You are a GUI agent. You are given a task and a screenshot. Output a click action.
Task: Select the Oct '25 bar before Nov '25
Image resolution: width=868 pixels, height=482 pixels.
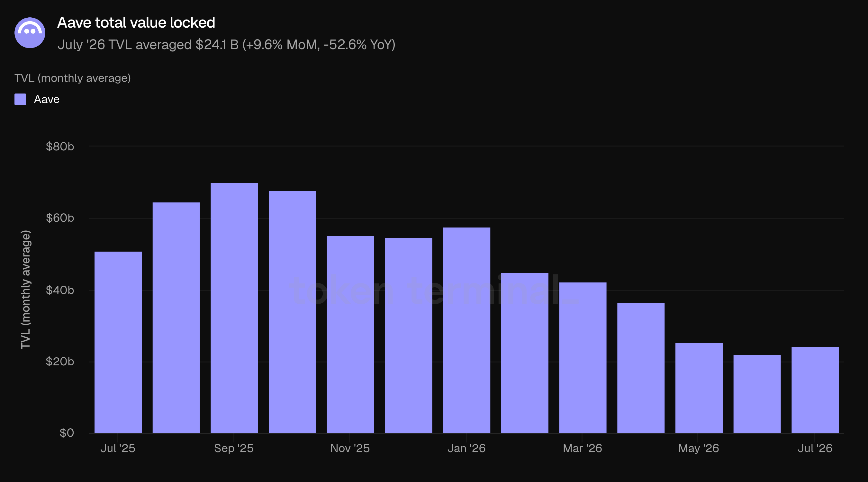pyautogui.click(x=293, y=312)
